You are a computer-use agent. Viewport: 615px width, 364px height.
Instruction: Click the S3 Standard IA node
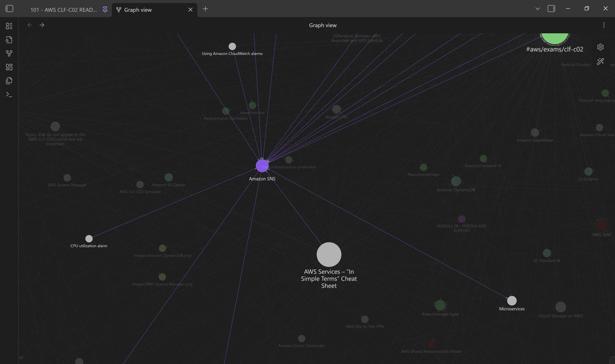[x=546, y=253]
